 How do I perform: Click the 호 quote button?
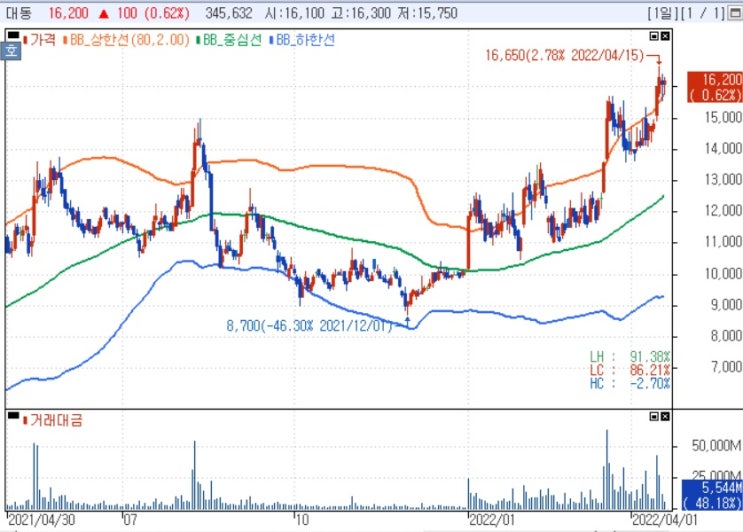10,50
